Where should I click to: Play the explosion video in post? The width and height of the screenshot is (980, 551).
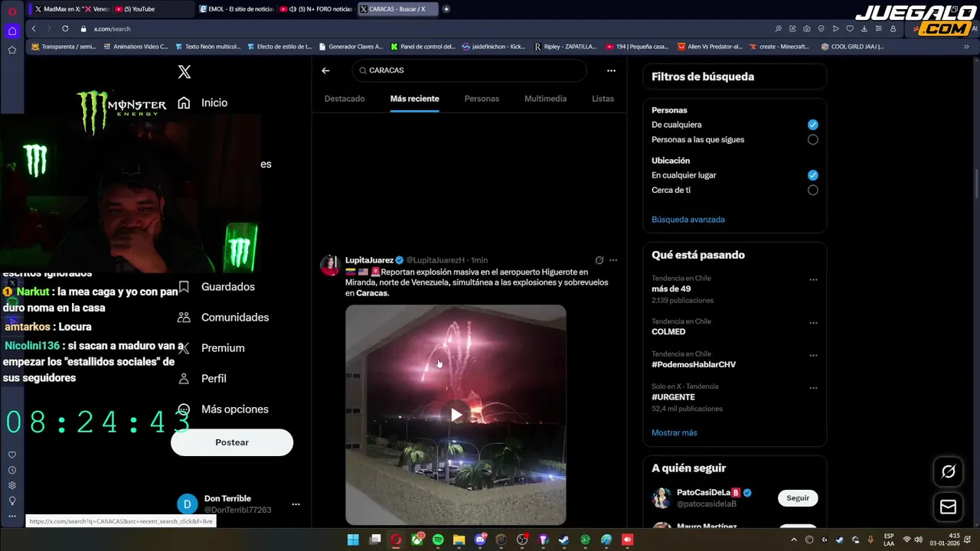(x=456, y=415)
